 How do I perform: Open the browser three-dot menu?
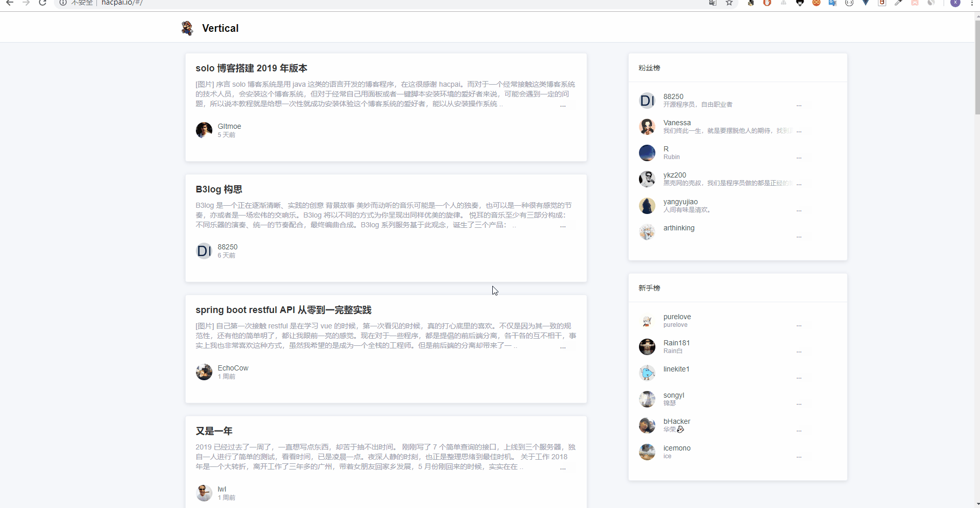972,3
